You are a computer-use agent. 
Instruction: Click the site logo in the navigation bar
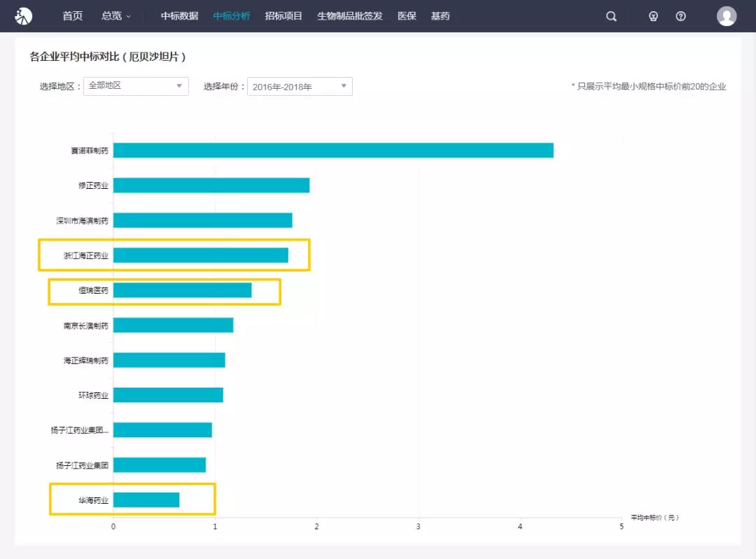[x=23, y=16]
